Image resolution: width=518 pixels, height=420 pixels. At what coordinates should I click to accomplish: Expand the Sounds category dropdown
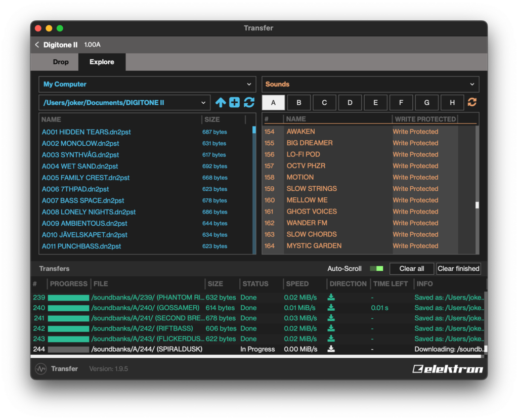click(370, 85)
